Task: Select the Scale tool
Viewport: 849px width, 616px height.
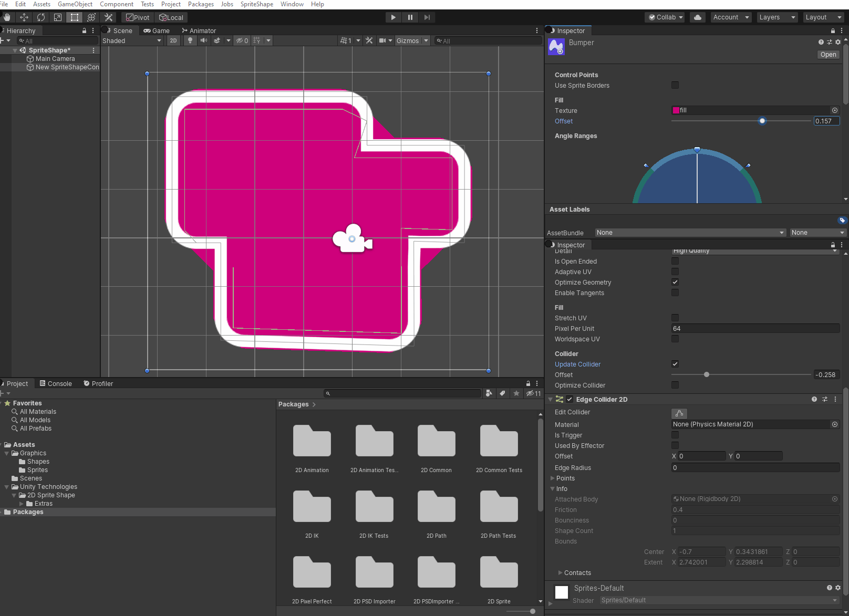Action: 58,17
